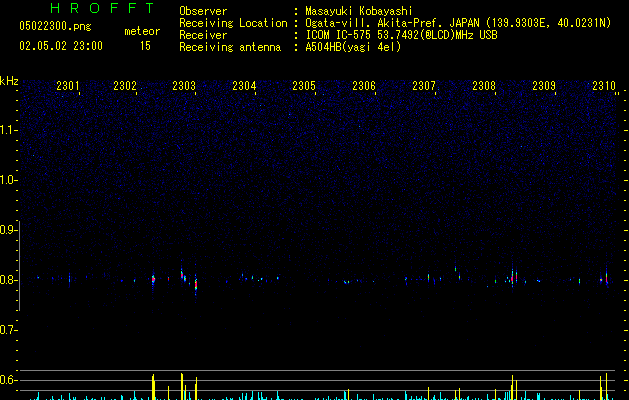This screenshot has width=629, height=400.
Task: Click the 2307 time marker
Action: click(x=424, y=86)
